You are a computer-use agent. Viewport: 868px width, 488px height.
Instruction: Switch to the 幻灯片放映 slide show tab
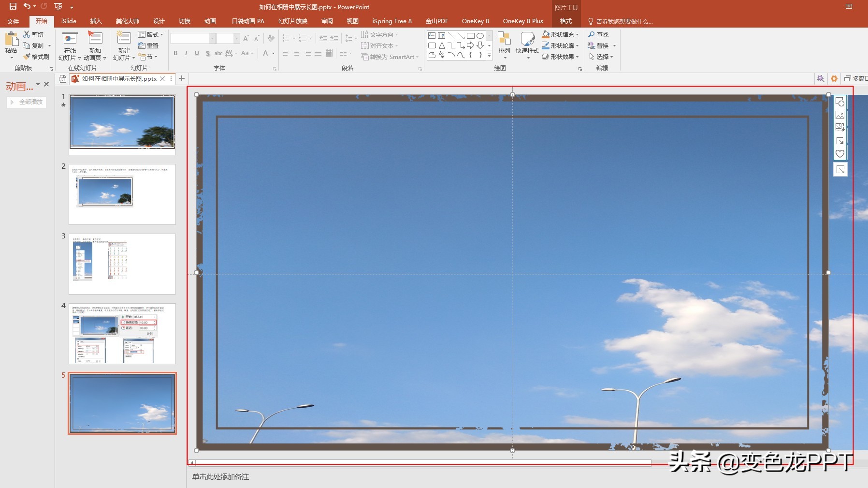click(x=293, y=21)
